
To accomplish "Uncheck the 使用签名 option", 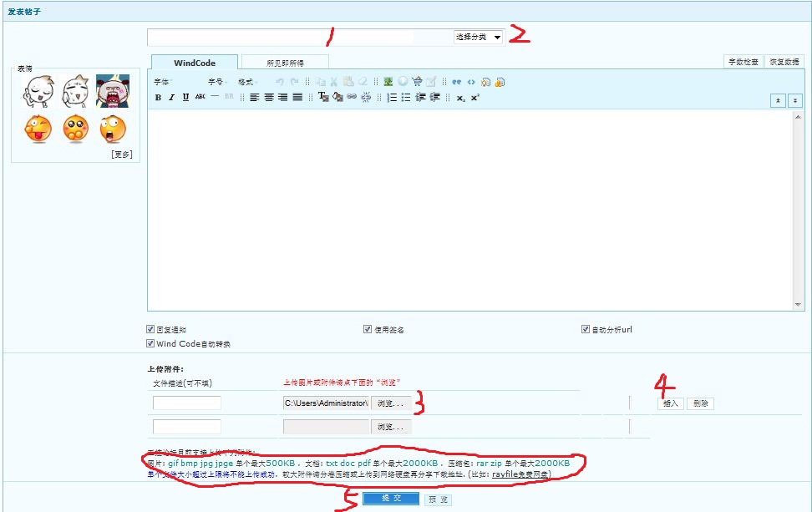I will (368, 330).
